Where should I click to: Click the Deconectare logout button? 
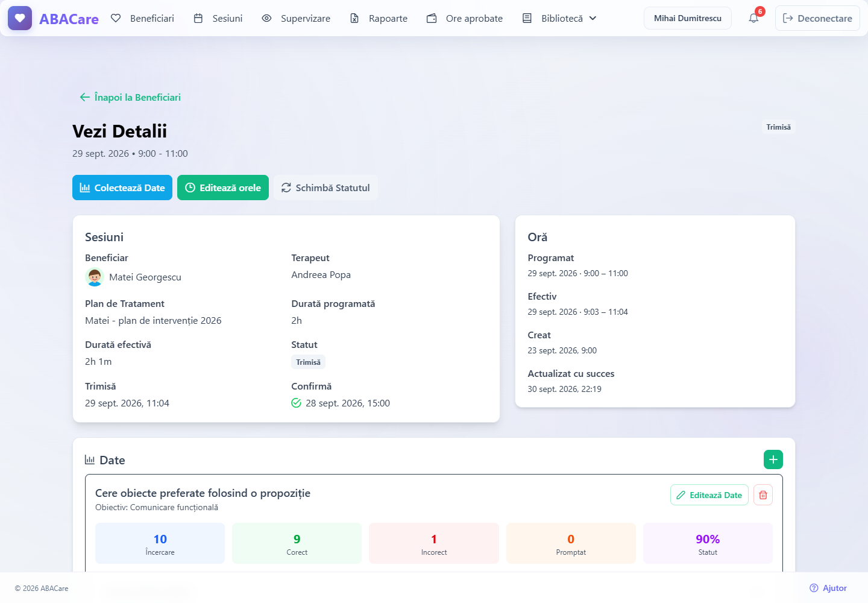click(817, 18)
